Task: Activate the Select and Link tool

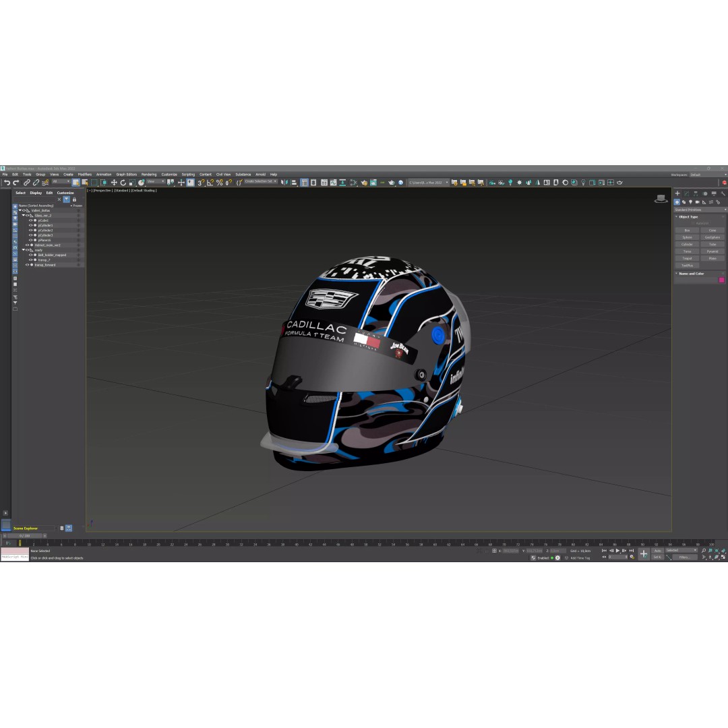Action: (27, 183)
